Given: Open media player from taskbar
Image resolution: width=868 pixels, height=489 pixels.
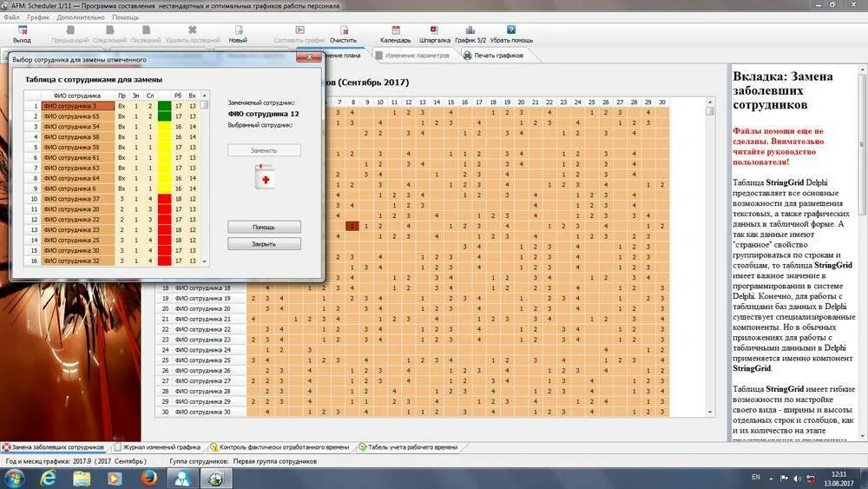Looking at the screenshot, I should [115, 478].
